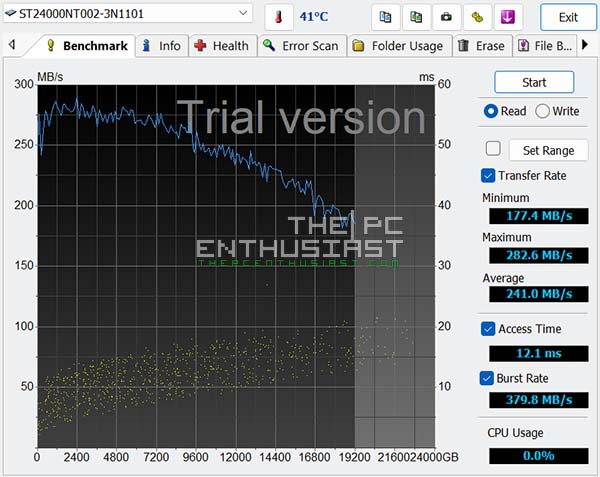The width and height of the screenshot is (600, 477).
Task: Click the Health tab red cross icon
Action: tap(200, 46)
